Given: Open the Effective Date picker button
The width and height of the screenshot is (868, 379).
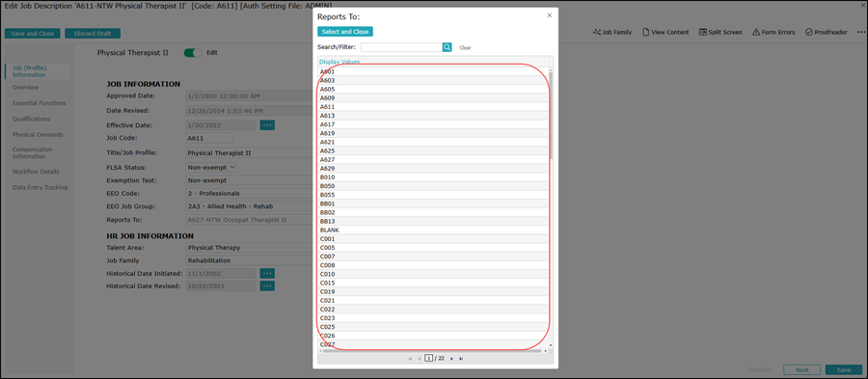Looking at the screenshot, I should (267, 125).
